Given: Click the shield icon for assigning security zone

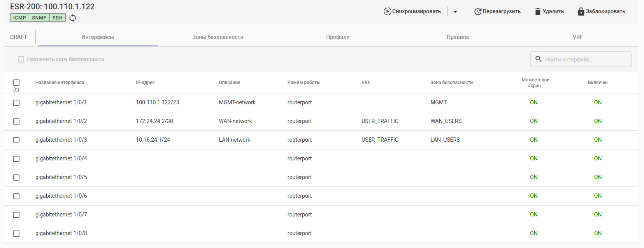Looking at the screenshot, I should 21,60.
